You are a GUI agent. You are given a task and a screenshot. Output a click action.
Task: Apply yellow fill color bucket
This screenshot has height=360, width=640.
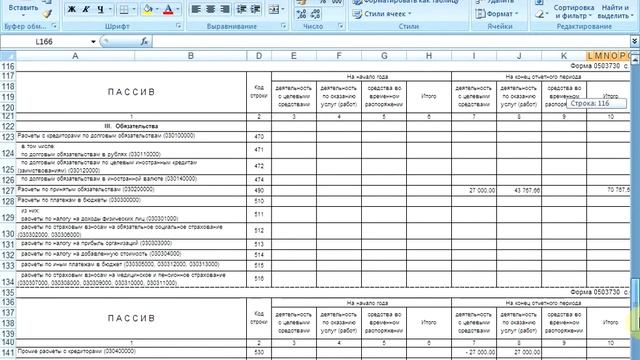[x=148, y=9]
